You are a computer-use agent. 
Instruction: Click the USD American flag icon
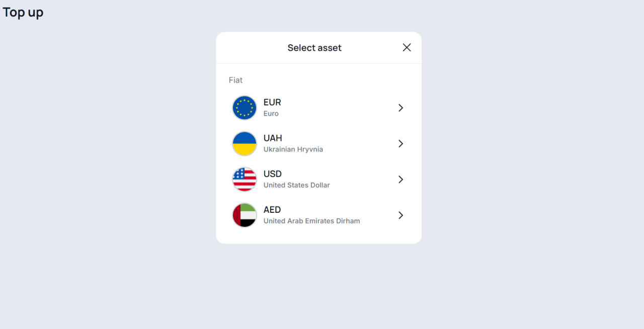tap(244, 179)
